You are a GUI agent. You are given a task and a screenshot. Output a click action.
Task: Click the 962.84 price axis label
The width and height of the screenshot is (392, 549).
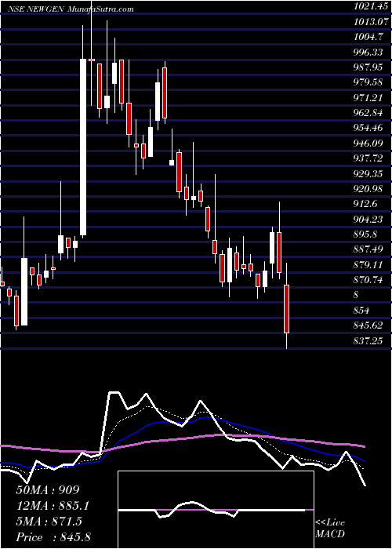368,112
